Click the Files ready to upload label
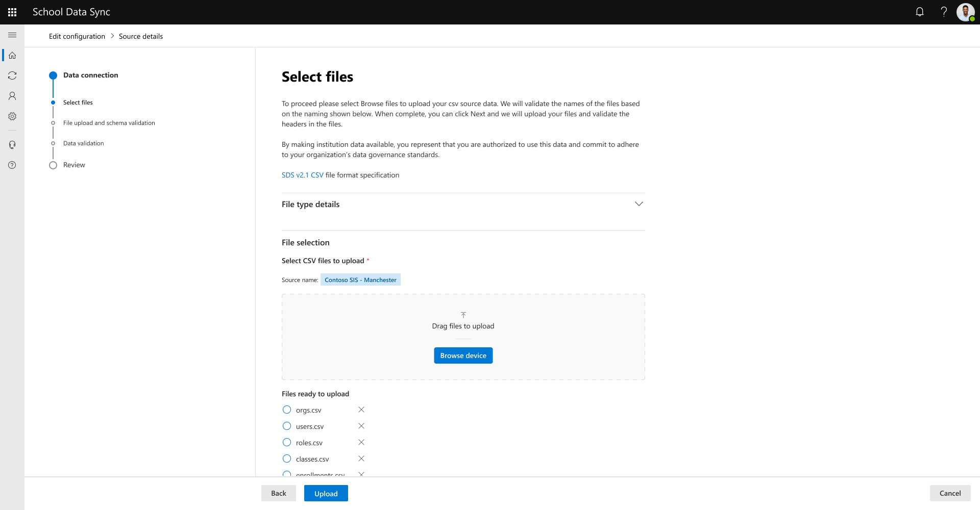The height and width of the screenshot is (510, 980). (x=315, y=394)
